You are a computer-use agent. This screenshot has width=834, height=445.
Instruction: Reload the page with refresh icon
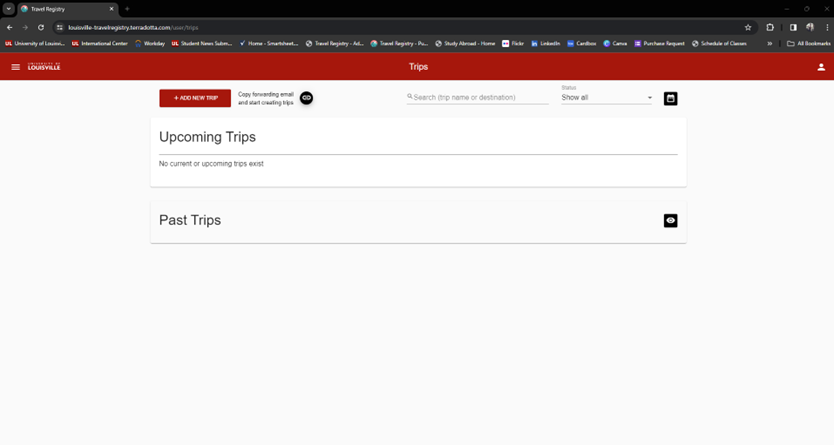click(x=41, y=28)
